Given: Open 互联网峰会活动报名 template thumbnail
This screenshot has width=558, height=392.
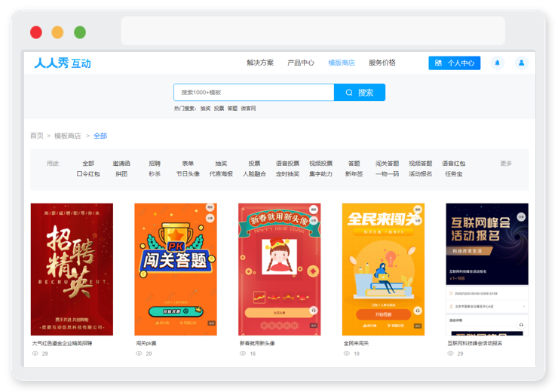Looking at the screenshot, I should pos(487,269).
